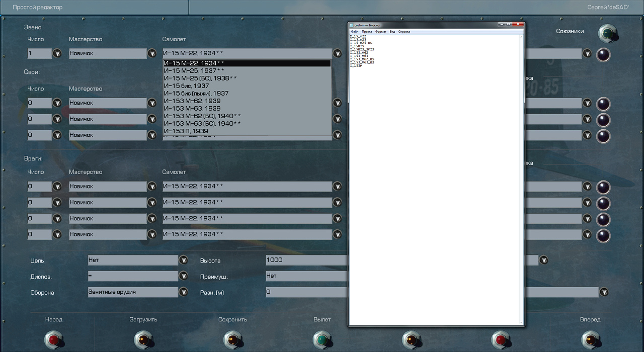Click the Преимущ. field showing Нет

306,276
